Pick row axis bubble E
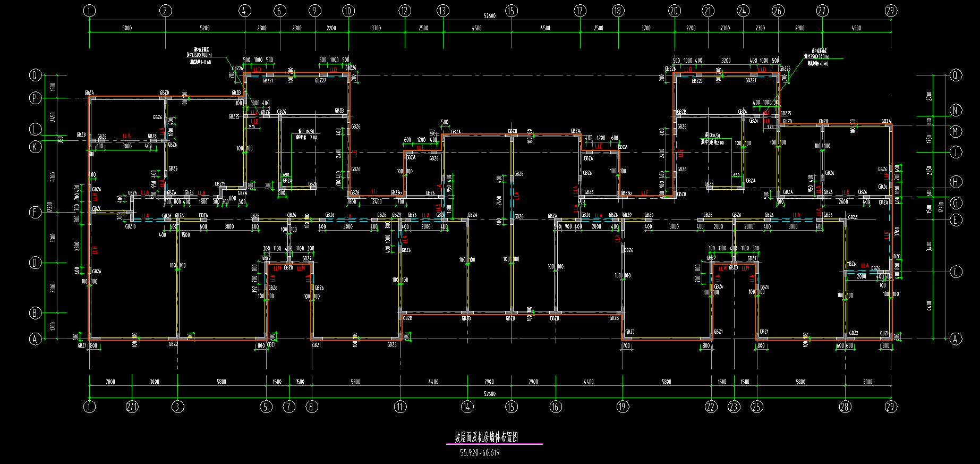This screenshot has height=464, width=980. [956, 220]
